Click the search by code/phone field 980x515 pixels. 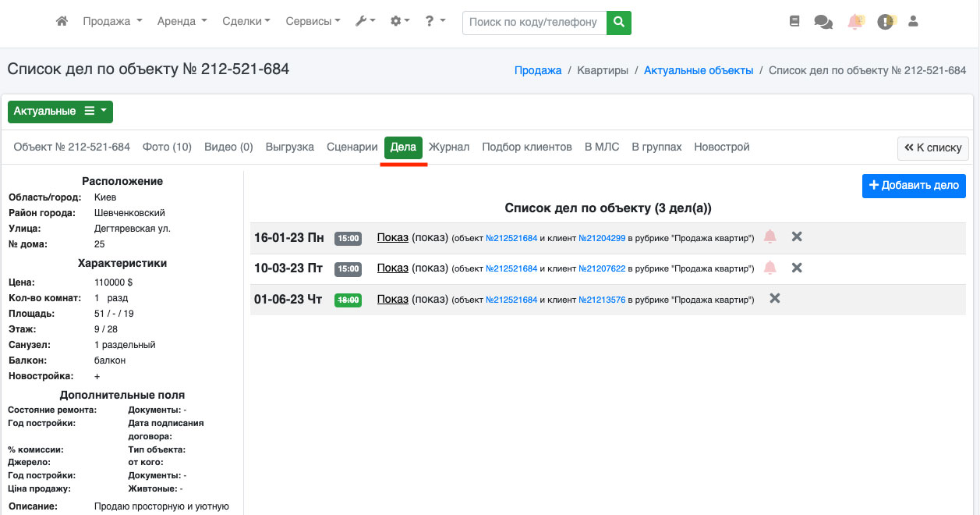point(534,23)
